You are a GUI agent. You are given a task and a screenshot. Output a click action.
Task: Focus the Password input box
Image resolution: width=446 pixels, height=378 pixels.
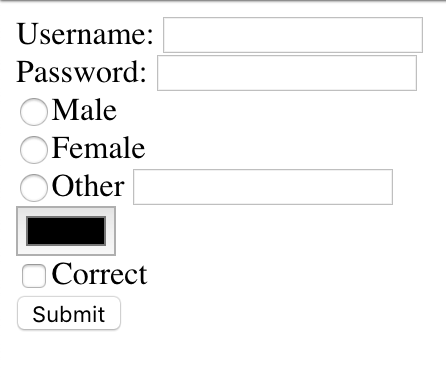point(287,73)
